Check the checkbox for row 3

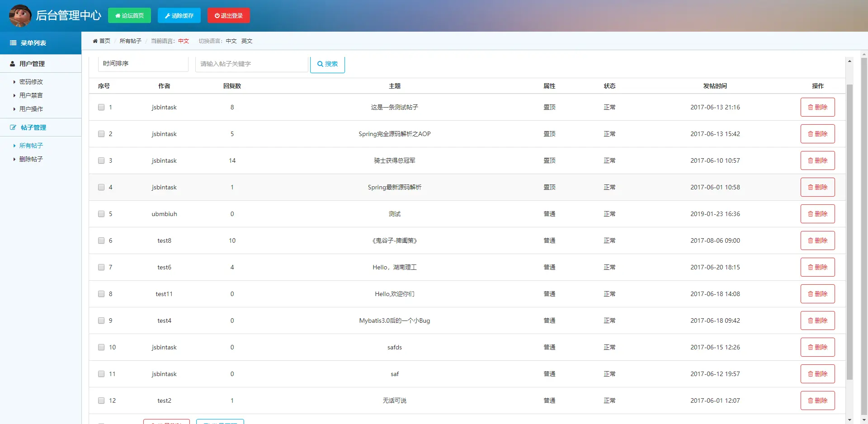pyautogui.click(x=101, y=160)
